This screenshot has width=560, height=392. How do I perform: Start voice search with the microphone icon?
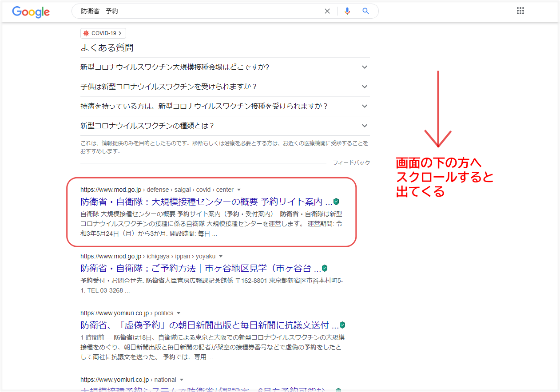coord(347,12)
